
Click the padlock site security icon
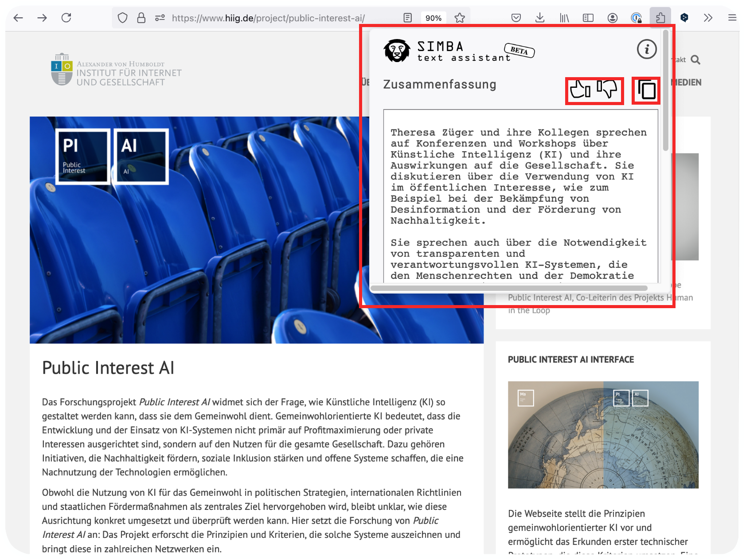coord(141,18)
